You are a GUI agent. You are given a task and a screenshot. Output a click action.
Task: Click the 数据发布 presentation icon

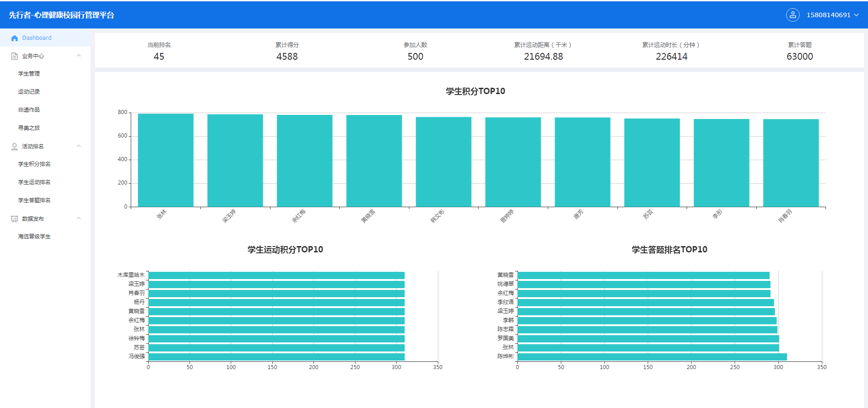[14, 219]
